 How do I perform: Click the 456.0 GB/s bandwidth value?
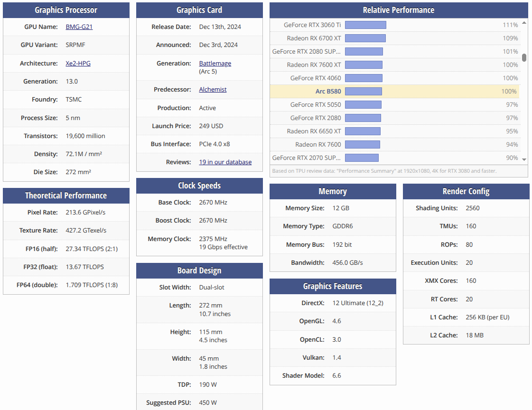pyautogui.click(x=347, y=262)
